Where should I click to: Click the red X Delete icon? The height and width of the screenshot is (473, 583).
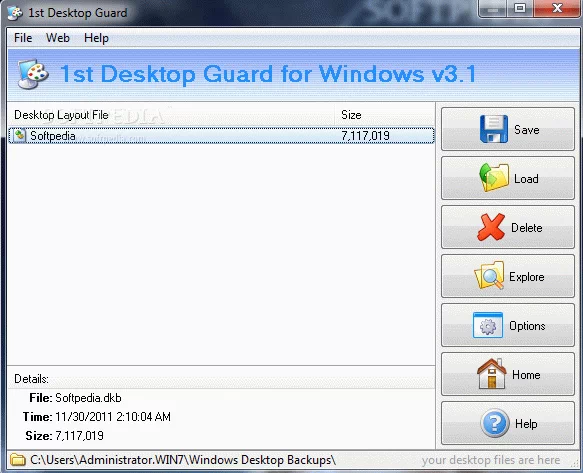(491, 227)
